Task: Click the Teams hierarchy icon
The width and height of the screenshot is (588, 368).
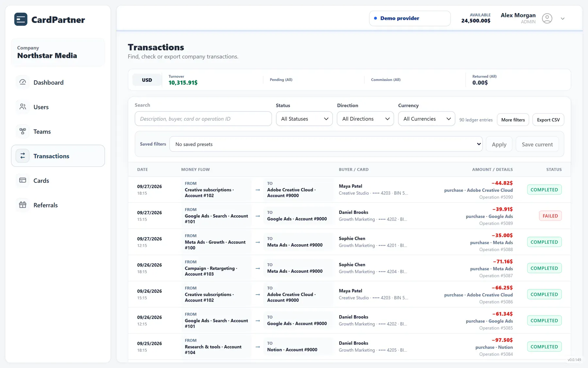Action: pyautogui.click(x=23, y=131)
